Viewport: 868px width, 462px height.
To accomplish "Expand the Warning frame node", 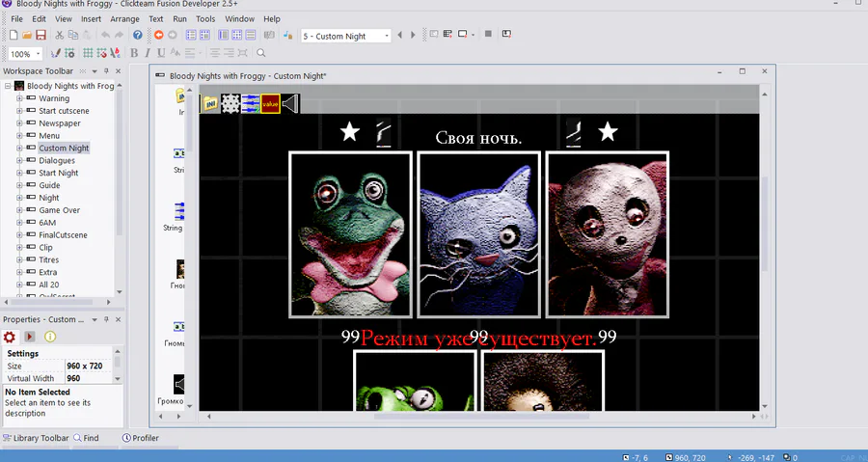I will pyautogui.click(x=19, y=98).
